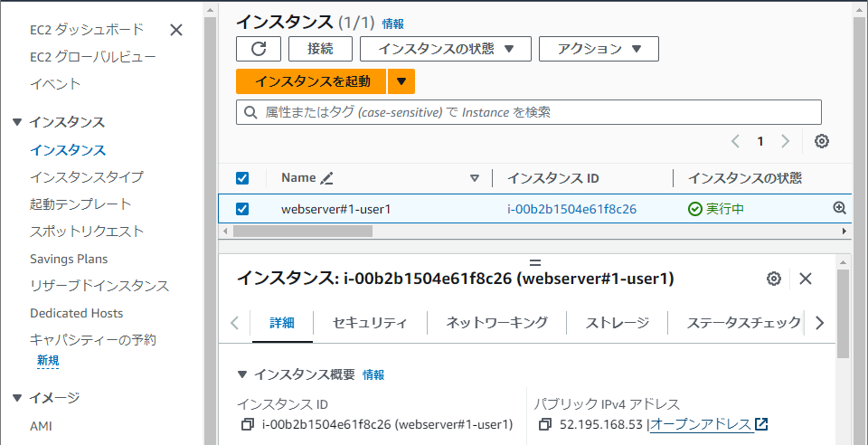Collapse the インスタンス概要 section

tap(242, 374)
